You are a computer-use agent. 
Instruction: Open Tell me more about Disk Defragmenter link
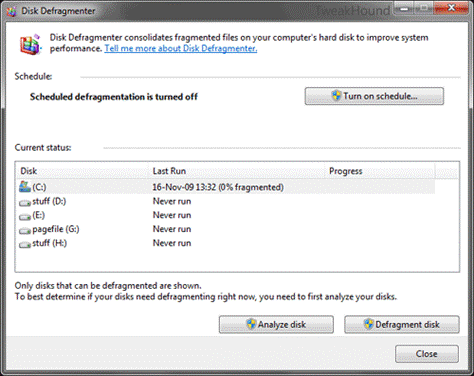(181, 49)
